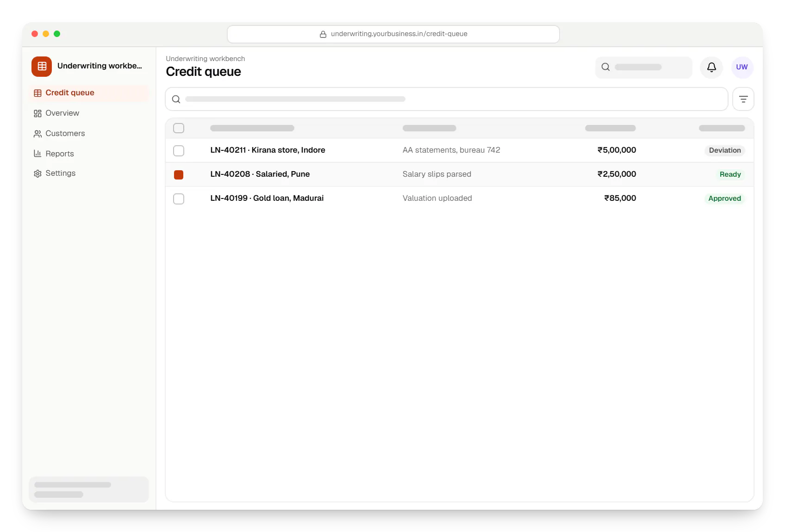
Task: Focus the credit queue search field
Action: [x=447, y=99]
